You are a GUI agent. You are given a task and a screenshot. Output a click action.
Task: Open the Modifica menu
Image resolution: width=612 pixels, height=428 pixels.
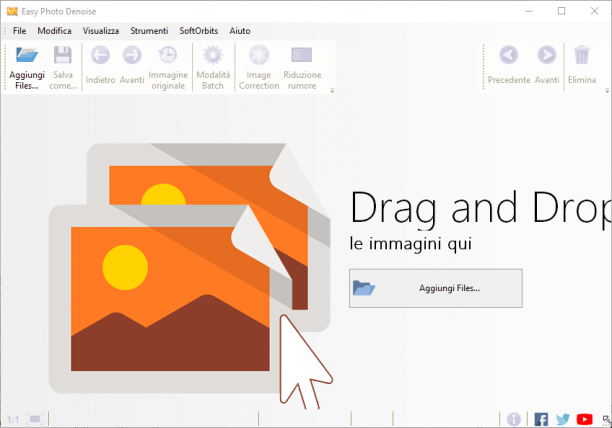(x=54, y=31)
